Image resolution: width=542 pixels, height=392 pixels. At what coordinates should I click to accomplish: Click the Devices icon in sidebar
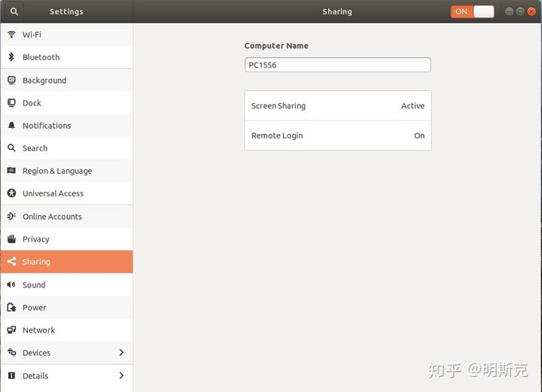point(11,352)
